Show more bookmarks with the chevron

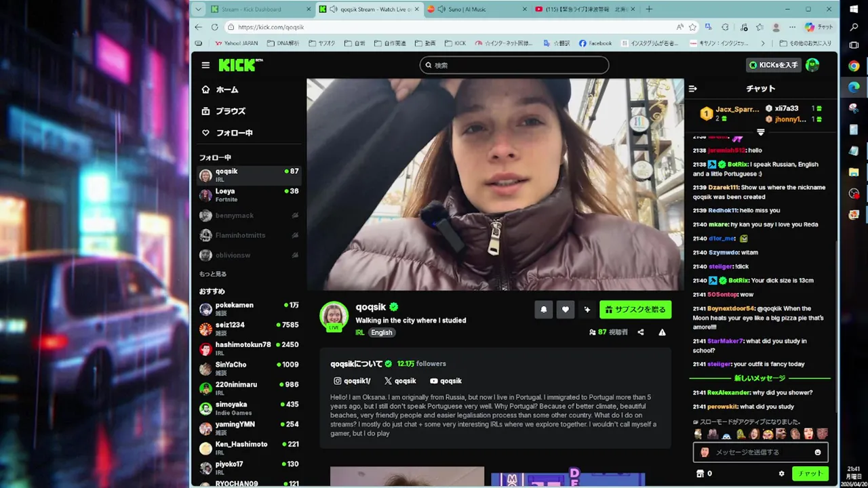click(x=763, y=43)
